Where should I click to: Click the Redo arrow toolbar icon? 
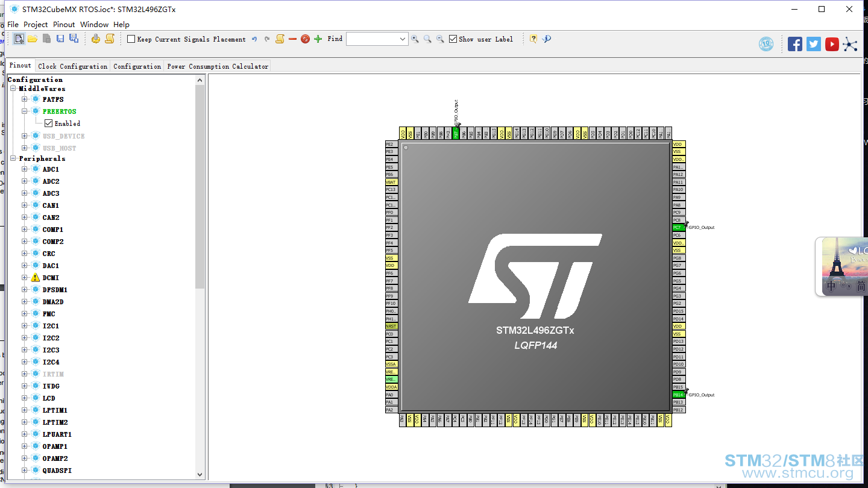[267, 39]
